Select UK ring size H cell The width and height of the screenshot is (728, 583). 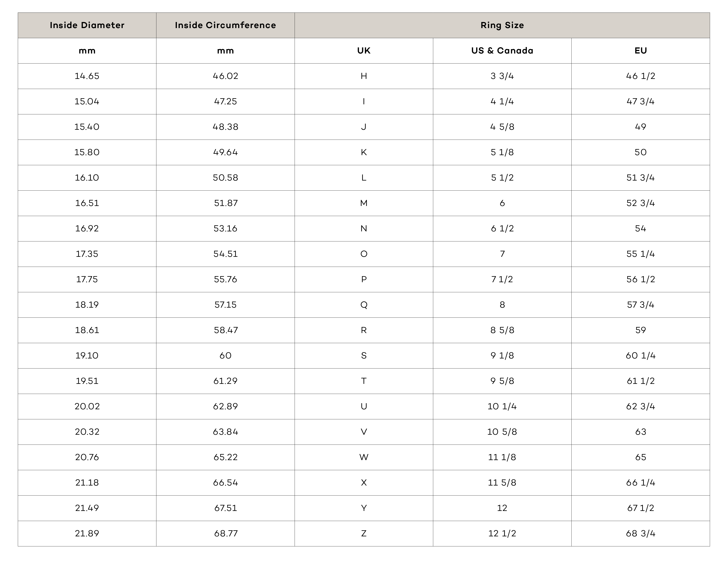[x=364, y=76]
